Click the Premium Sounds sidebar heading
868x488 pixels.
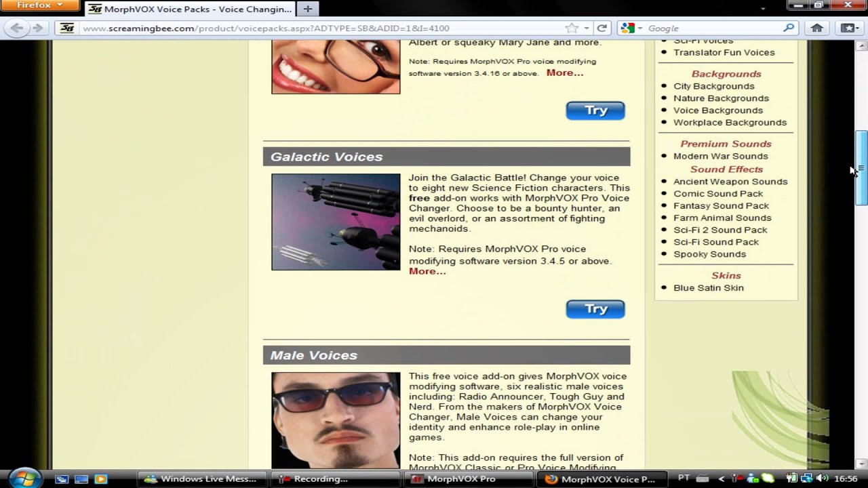click(x=726, y=144)
